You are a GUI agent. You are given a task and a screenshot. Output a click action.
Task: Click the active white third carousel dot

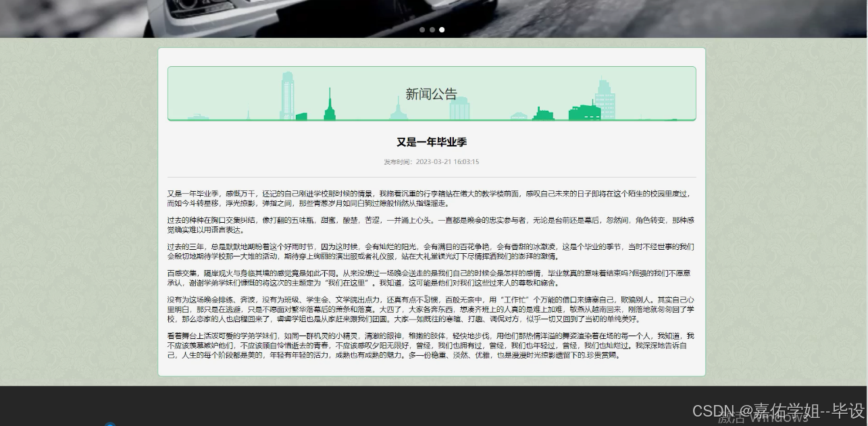(x=442, y=30)
